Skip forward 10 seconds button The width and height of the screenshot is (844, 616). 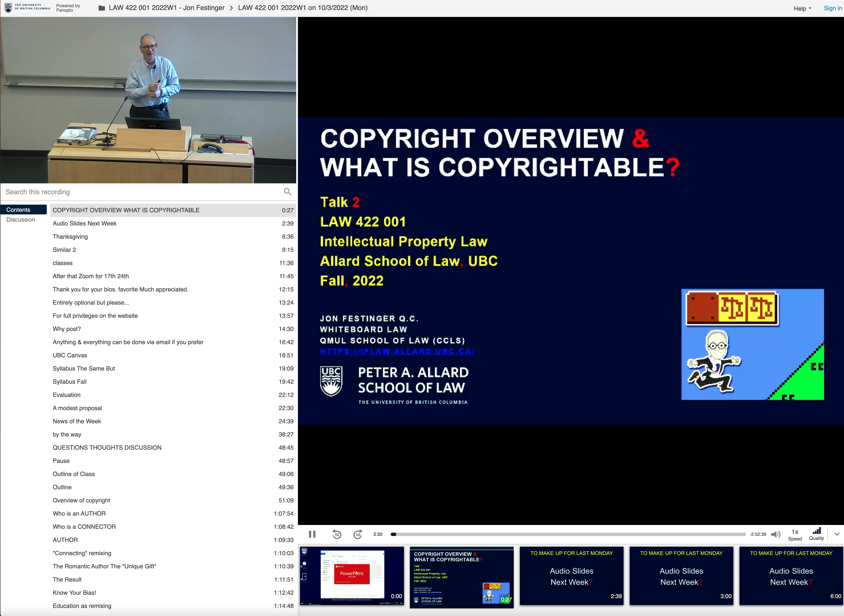[x=358, y=534]
